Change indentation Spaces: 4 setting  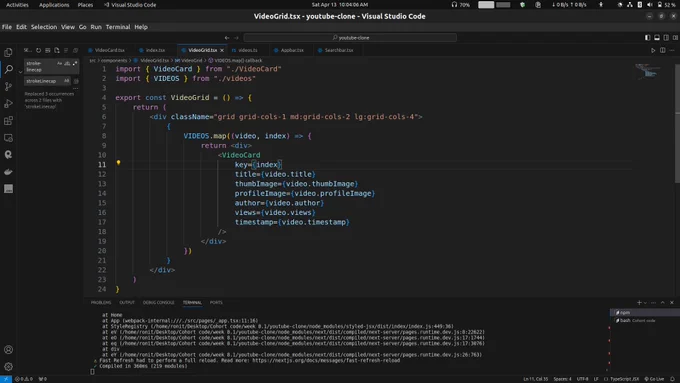562,379
